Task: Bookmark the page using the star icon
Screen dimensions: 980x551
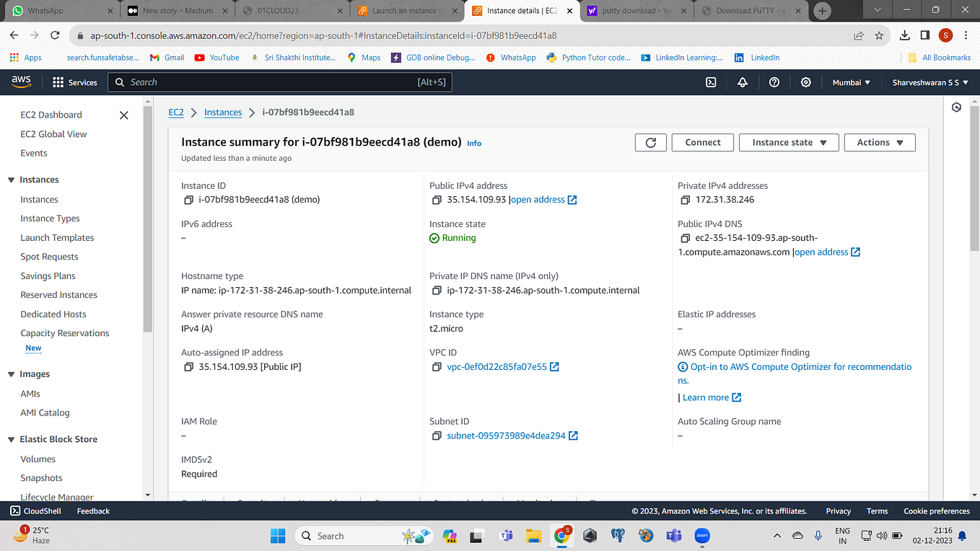Action: point(879,34)
